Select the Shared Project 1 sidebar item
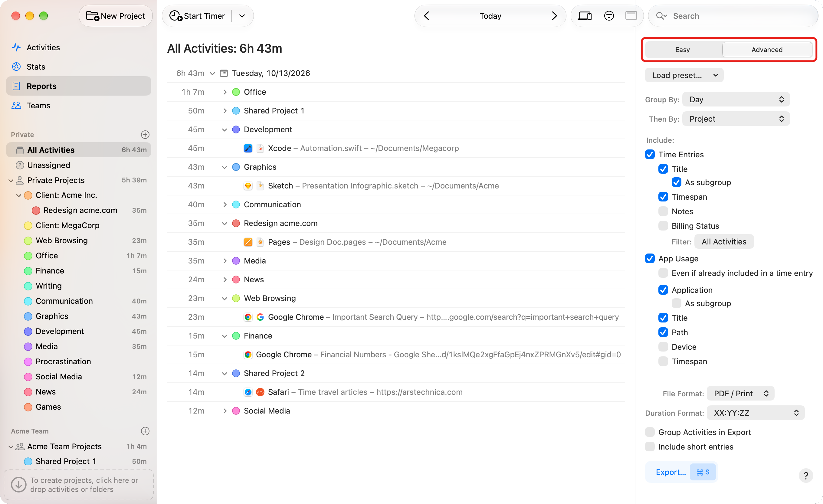 (x=78, y=461)
